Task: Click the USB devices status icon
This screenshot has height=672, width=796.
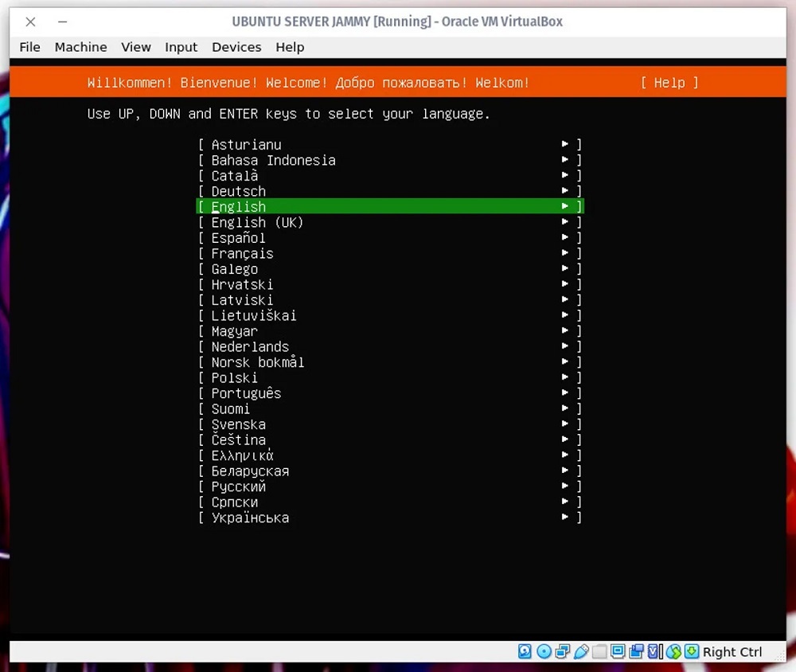Action: click(x=581, y=651)
